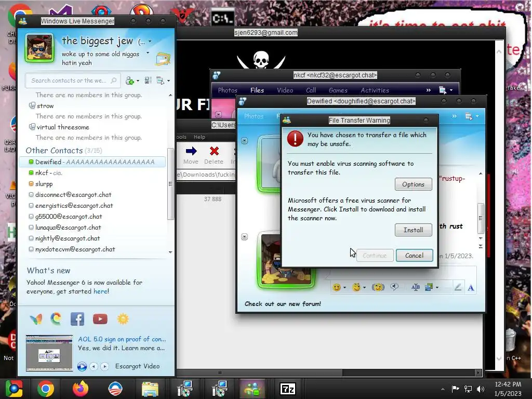Screen dimensions: 532x399
Task: Click the show menu icon in nkcf window
Action: [x=443, y=90]
